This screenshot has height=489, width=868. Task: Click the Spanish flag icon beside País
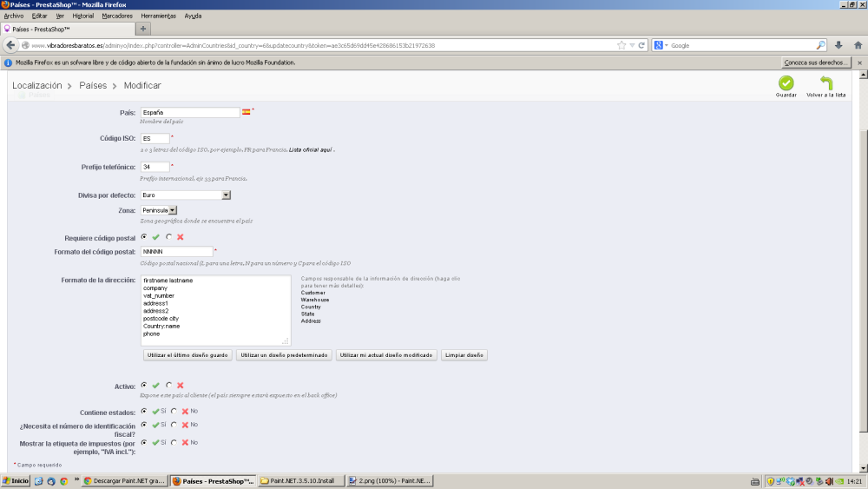246,112
